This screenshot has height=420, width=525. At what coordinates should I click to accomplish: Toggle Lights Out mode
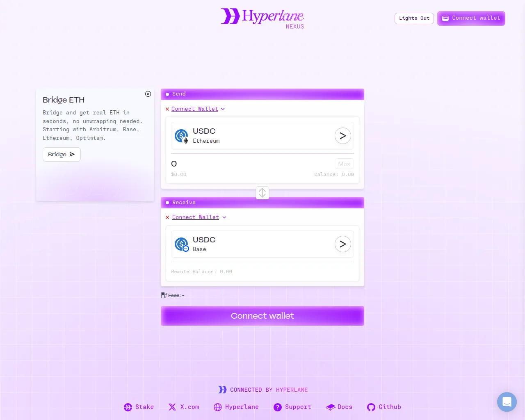[414, 18]
